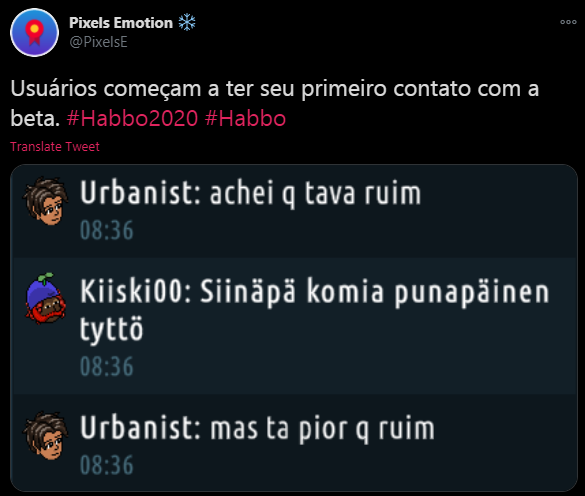Click the @PixelsE handle
Viewport: 585px width, 496px height.
(x=98, y=42)
